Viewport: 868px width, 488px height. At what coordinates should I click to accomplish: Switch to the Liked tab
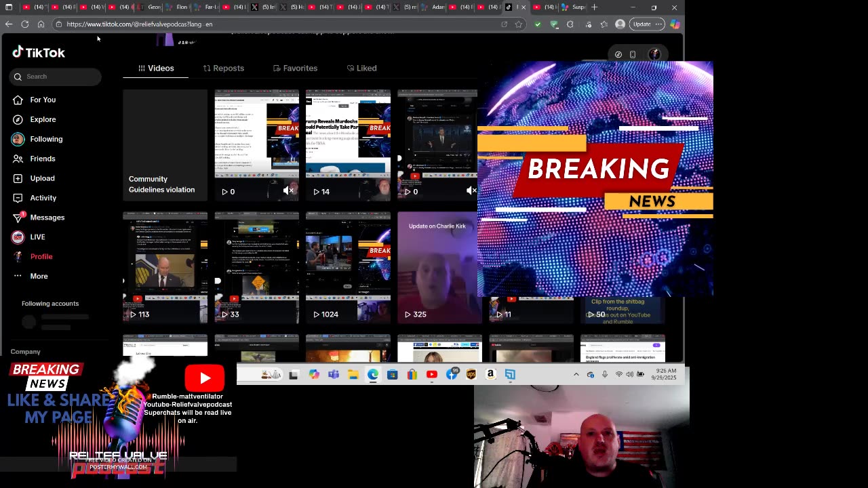pyautogui.click(x=361, y=68)
